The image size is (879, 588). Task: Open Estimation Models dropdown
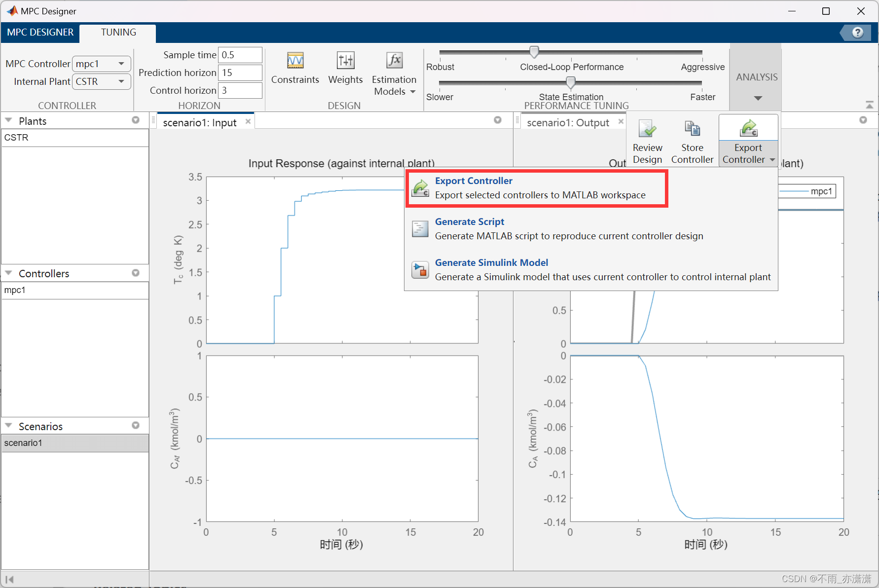[x=394, y=74]
